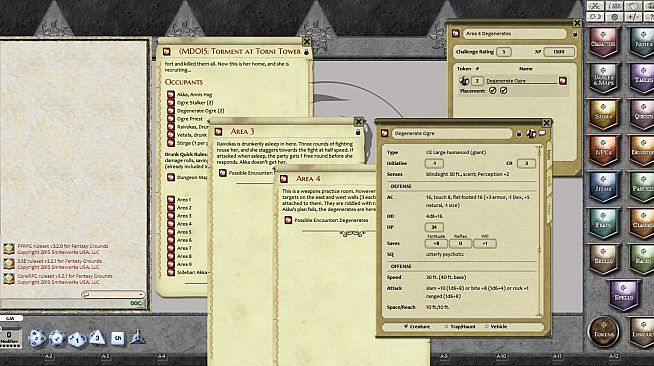654x366 pixels.
Task: Click the Initiative value field
Action: 434,163
